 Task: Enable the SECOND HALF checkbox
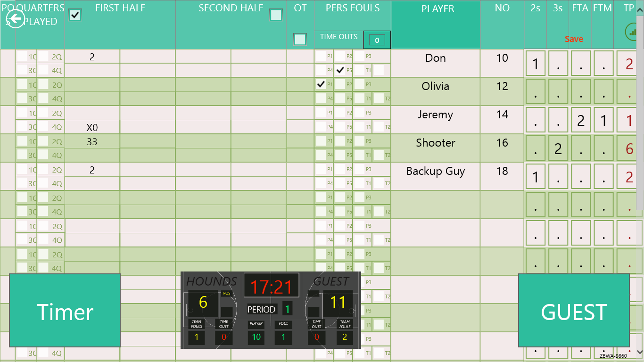[276, 15]
